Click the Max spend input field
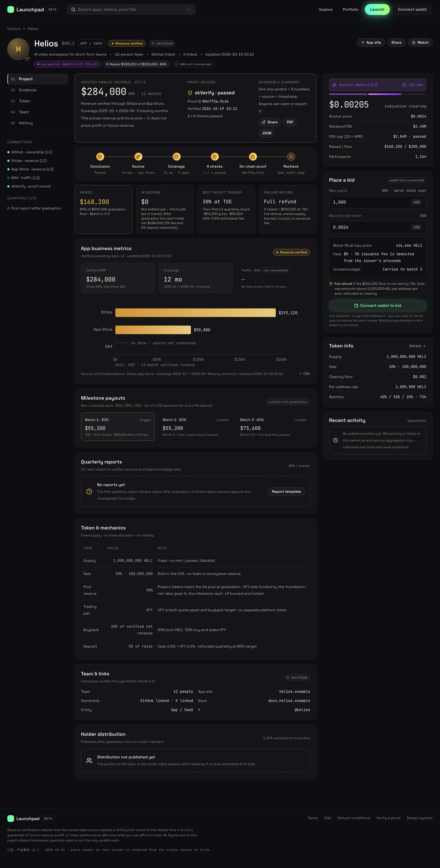Viewport: 440px width, 868px height. point(377,202)
